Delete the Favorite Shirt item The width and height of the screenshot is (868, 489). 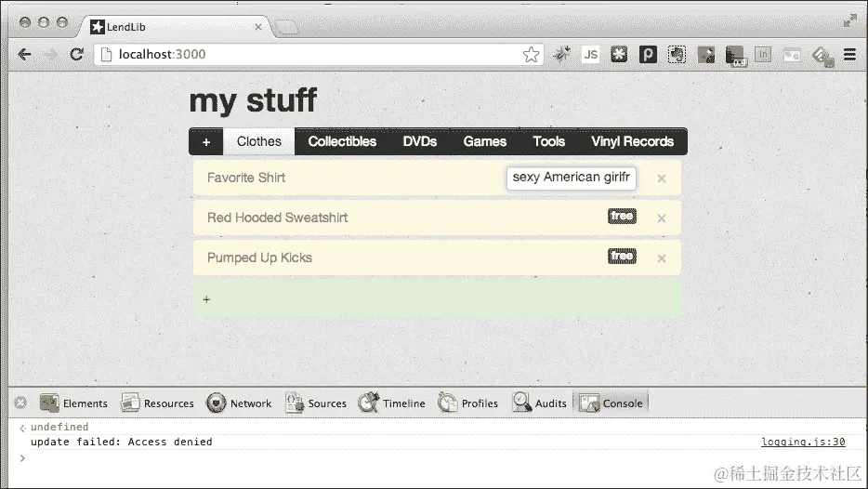tap(661, 178)
